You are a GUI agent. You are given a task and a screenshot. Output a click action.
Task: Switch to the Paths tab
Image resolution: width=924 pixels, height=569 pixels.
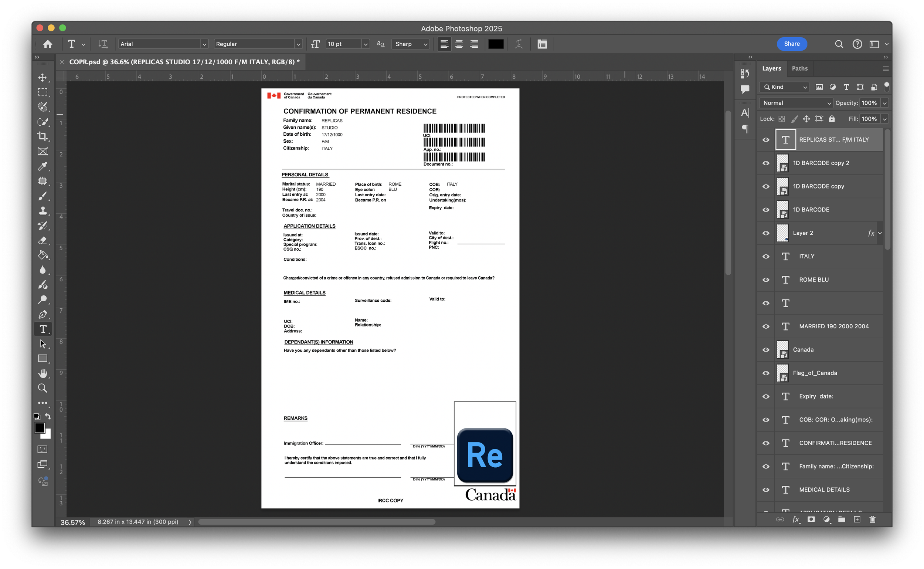coord(799,68)
